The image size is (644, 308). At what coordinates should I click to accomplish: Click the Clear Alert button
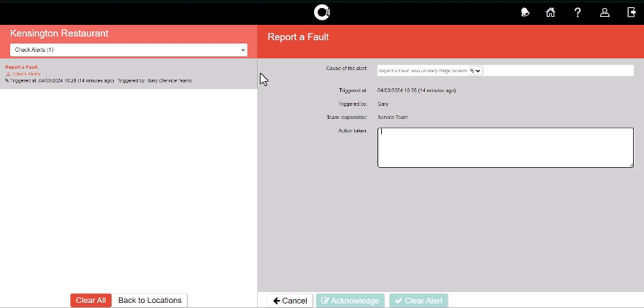pos(418,301)
